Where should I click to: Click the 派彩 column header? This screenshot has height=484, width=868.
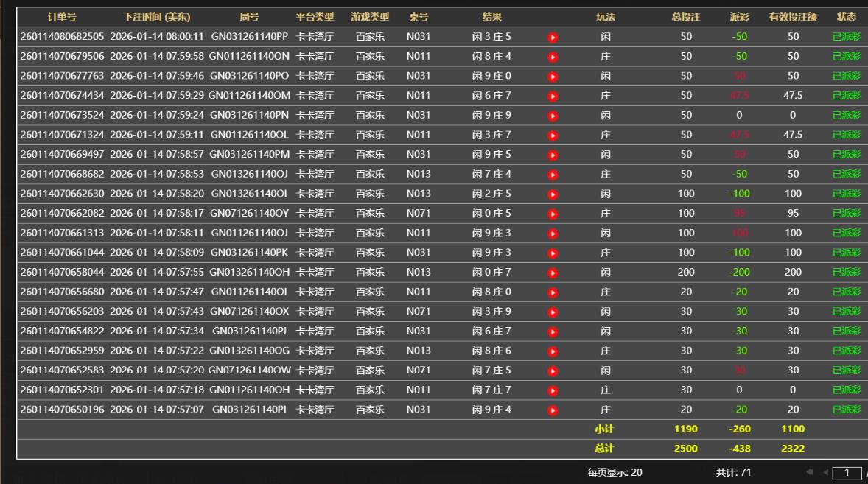coord(739,16)
